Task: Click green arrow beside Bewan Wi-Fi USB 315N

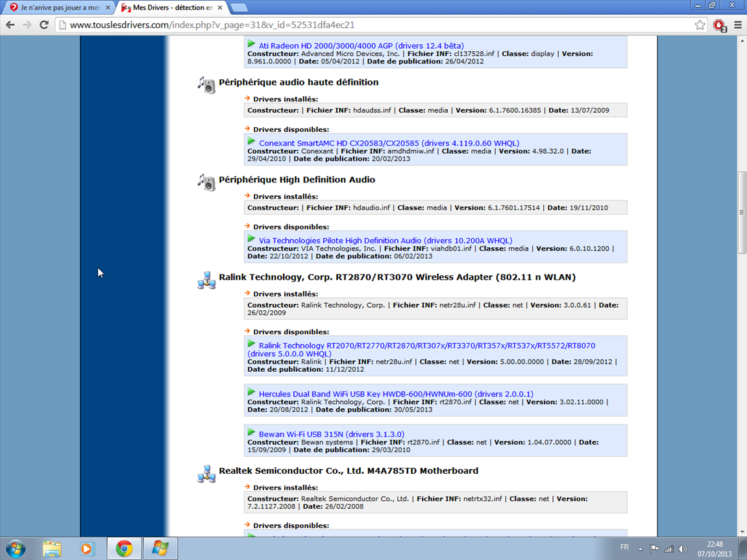Action: click(x=251, y=433)
